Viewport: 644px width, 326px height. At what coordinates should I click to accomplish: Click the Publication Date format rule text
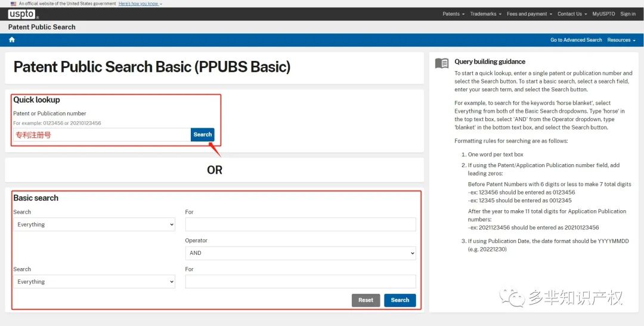click(549, 245)
